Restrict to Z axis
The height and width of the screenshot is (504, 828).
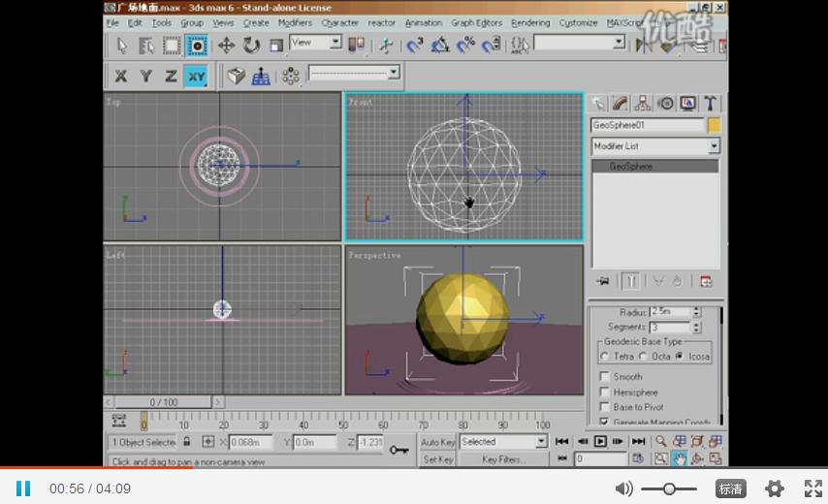pos(171,76)
